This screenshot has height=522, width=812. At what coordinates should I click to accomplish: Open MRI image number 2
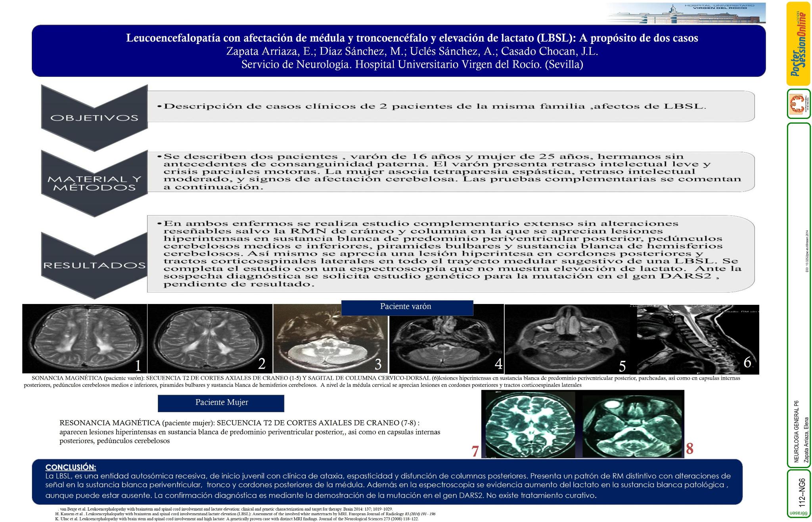click(210, 338)
